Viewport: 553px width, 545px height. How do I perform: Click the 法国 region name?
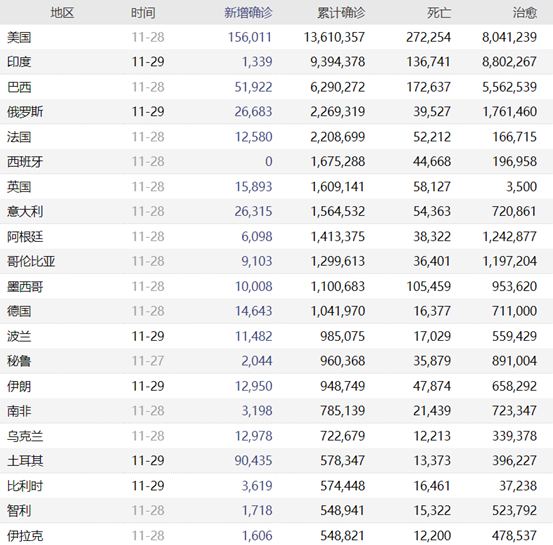[19, 137]
